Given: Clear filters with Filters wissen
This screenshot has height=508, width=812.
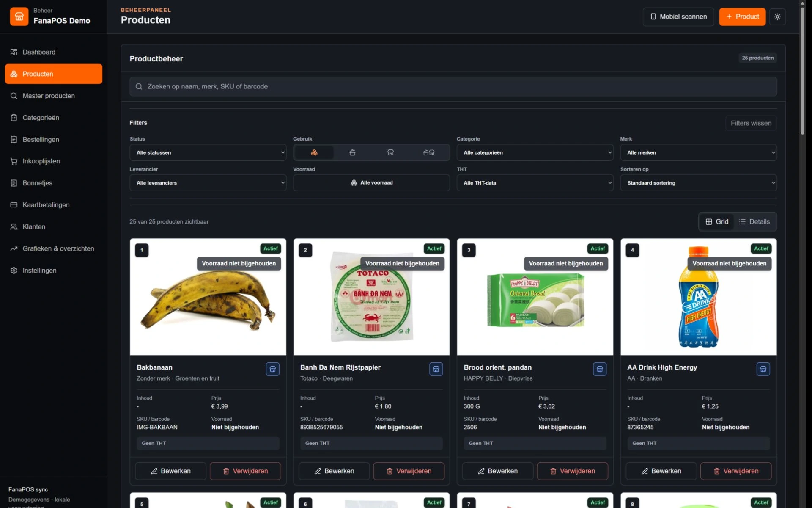Looking at the screenshot, I should click(751, 123).
